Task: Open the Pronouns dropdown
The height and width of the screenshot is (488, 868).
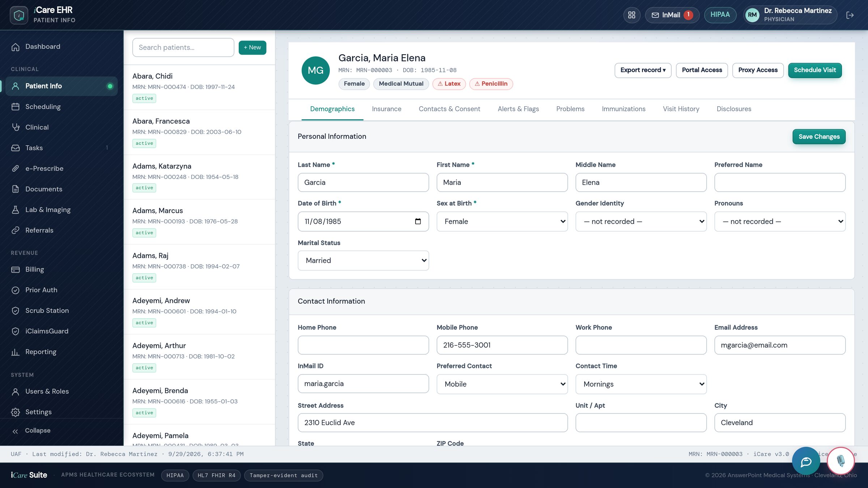Action: (780, 222)
